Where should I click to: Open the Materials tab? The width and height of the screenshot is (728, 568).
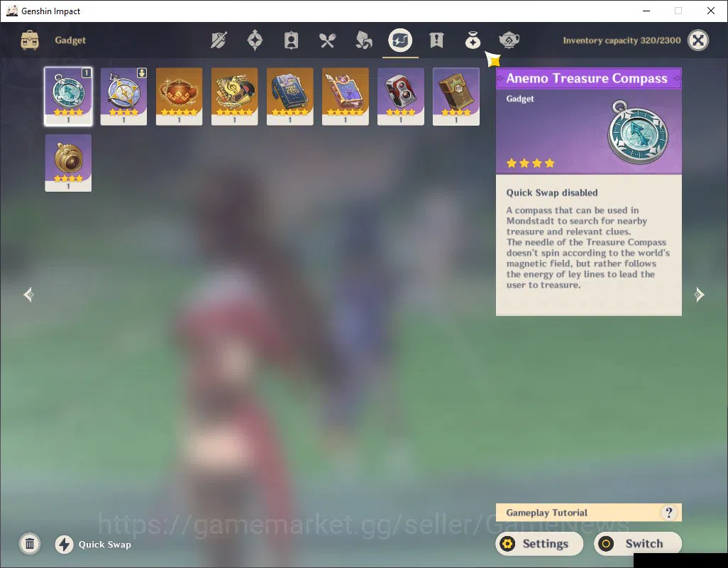click(x=363, y=40)
